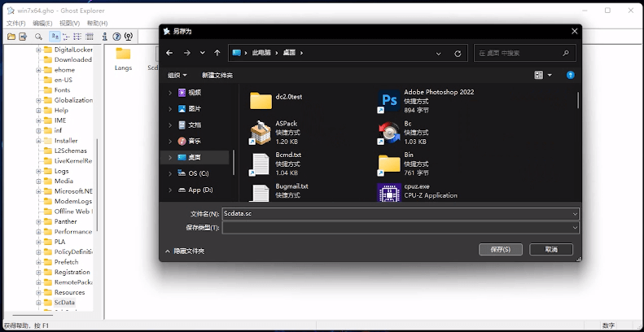Click the Langs folder in Ghost Explorer pane

(123, 59)
